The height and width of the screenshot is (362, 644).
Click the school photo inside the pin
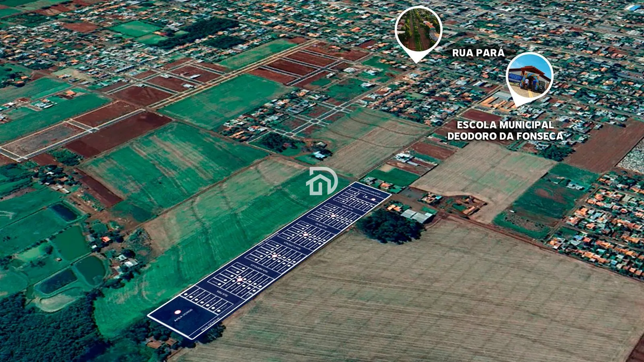click(x=529, y=76)
